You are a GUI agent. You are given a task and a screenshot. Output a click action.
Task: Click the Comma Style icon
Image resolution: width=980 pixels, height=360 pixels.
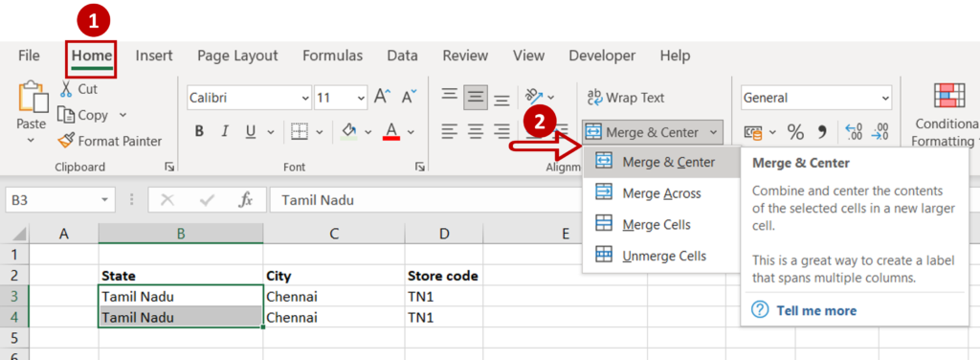[822, 132]
